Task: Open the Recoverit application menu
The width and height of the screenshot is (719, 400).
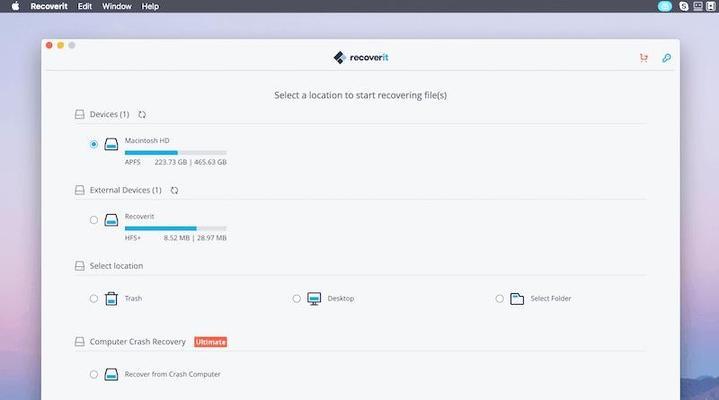Action: (x=49, y=6)
